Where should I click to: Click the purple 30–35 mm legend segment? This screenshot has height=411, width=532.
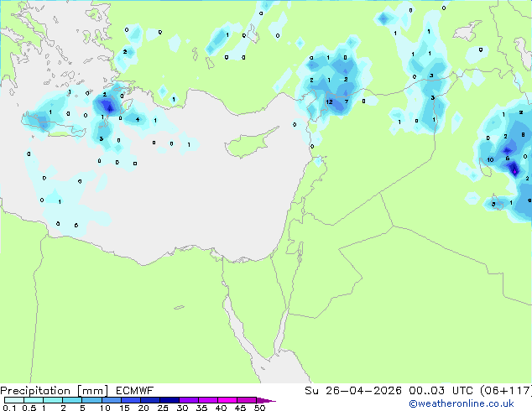coord(188,400)
